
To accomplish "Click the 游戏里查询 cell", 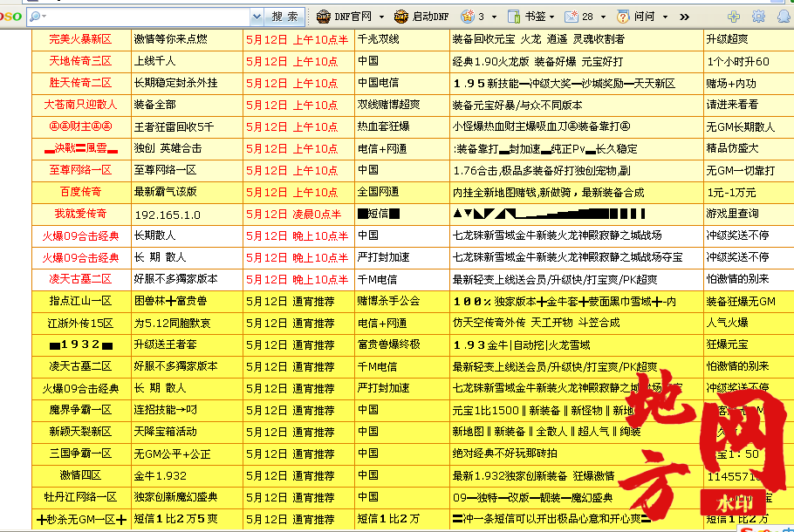I will pyautogui.click(x=733, y=214).
